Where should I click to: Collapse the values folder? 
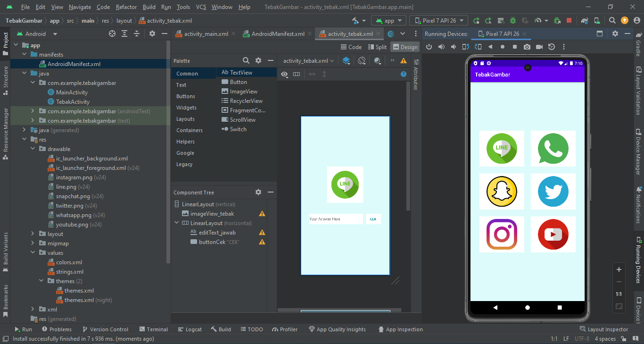33,253
